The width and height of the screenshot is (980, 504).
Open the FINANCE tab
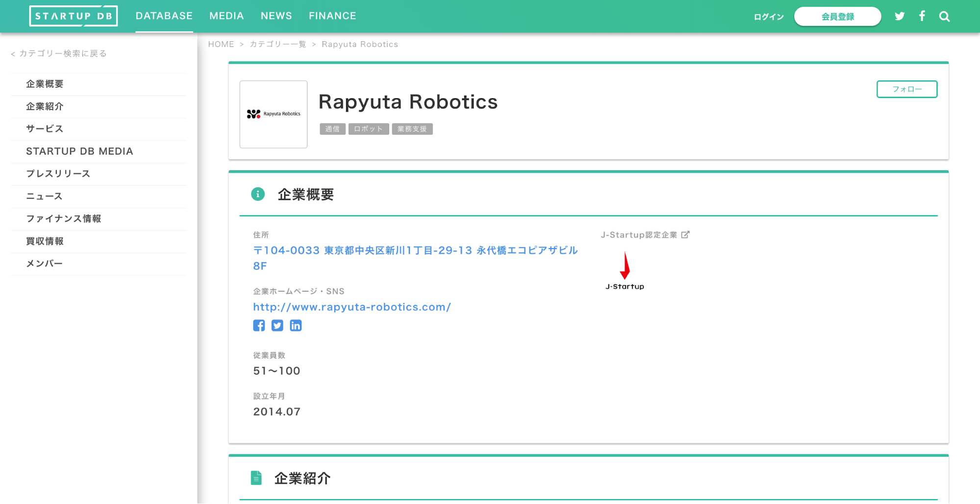coord(332,16)
